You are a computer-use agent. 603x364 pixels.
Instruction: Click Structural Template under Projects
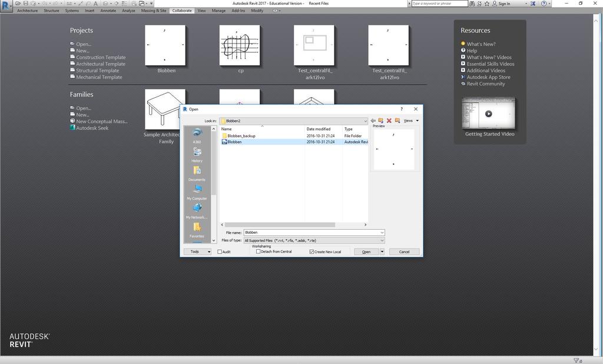click(x=98, y=71)
